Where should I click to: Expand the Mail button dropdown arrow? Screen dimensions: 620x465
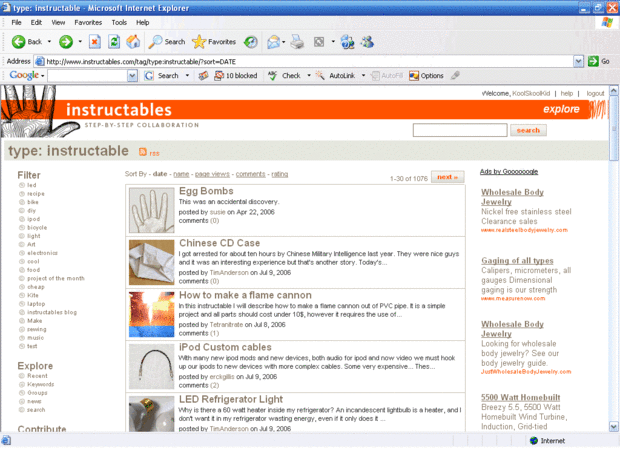[284, 42]
